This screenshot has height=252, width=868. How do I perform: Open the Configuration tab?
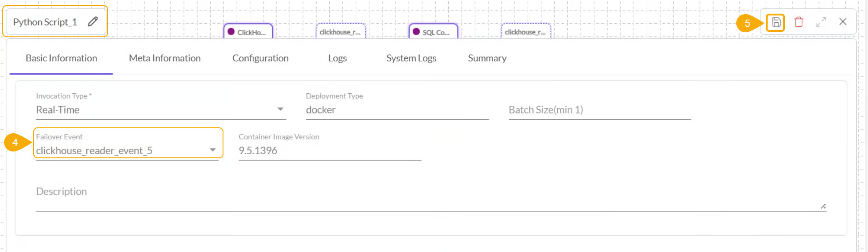[x=260, y=58]
